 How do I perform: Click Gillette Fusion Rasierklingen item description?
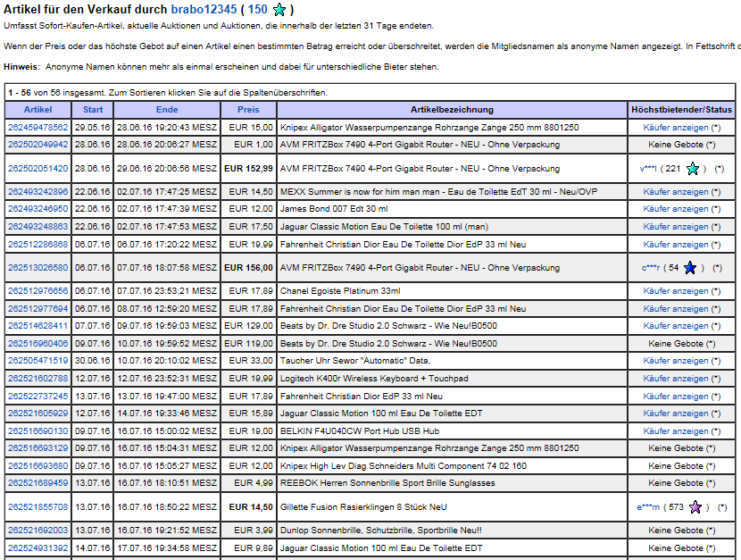tap(363, 507)
